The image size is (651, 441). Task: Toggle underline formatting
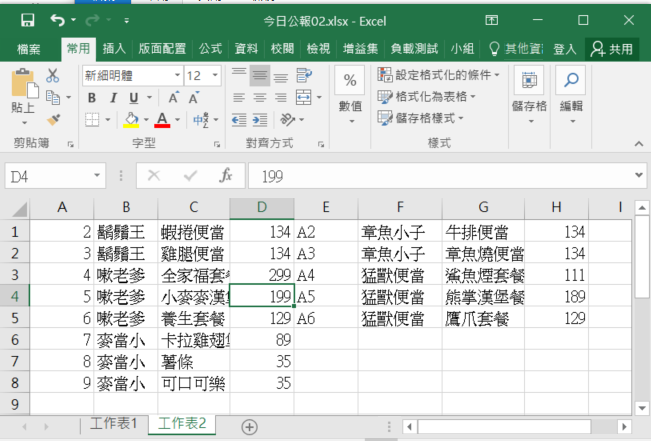point(133,98)
